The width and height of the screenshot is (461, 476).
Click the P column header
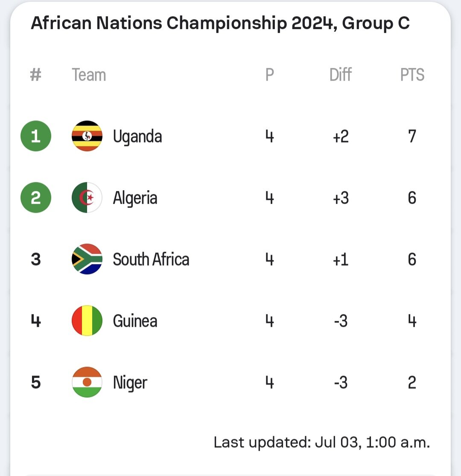click(269, 75)
